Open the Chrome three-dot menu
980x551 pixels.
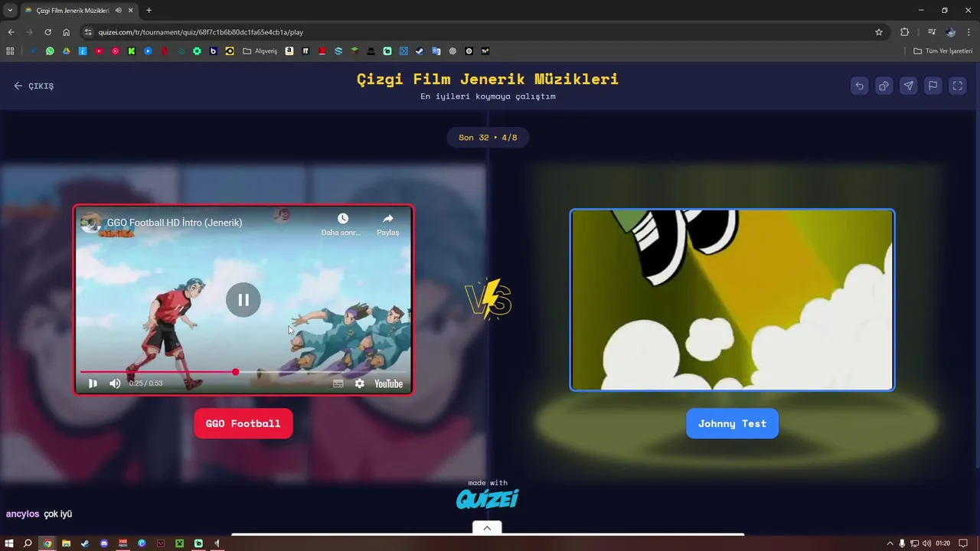tap(969, 32)
